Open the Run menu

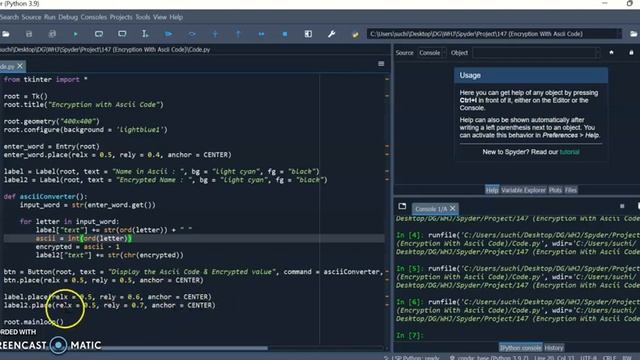pyautogui.click(x=50, y=17)
